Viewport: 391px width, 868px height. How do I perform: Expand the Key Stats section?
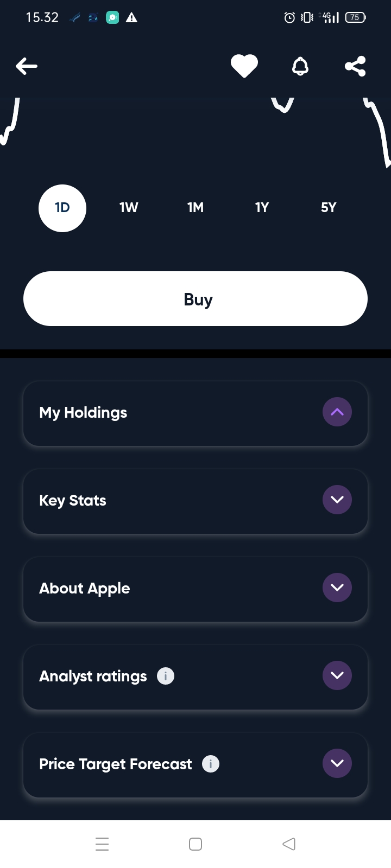coord(337,500)
